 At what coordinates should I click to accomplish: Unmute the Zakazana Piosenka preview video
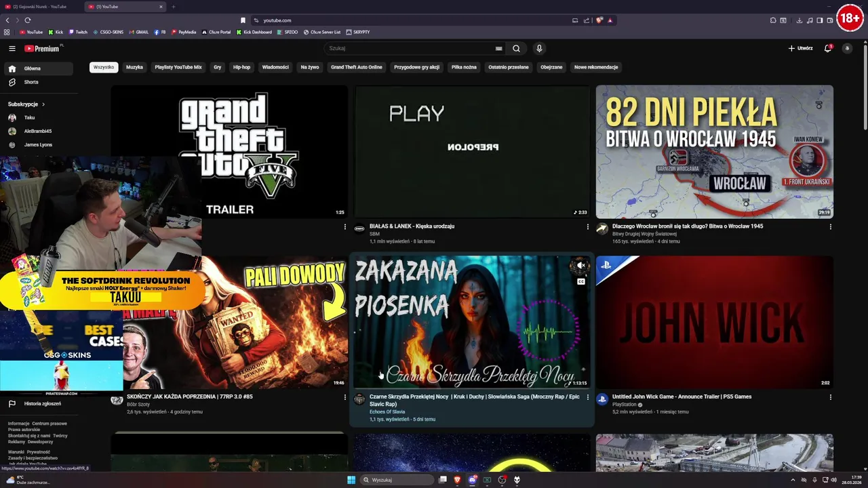click(x=580, y=266)
